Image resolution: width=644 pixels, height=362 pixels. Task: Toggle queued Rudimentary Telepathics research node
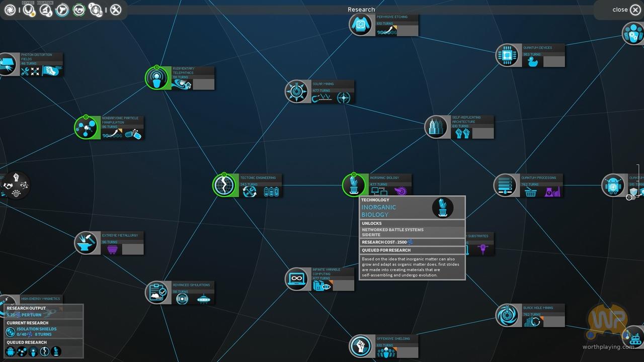click(x=157, y=78)
